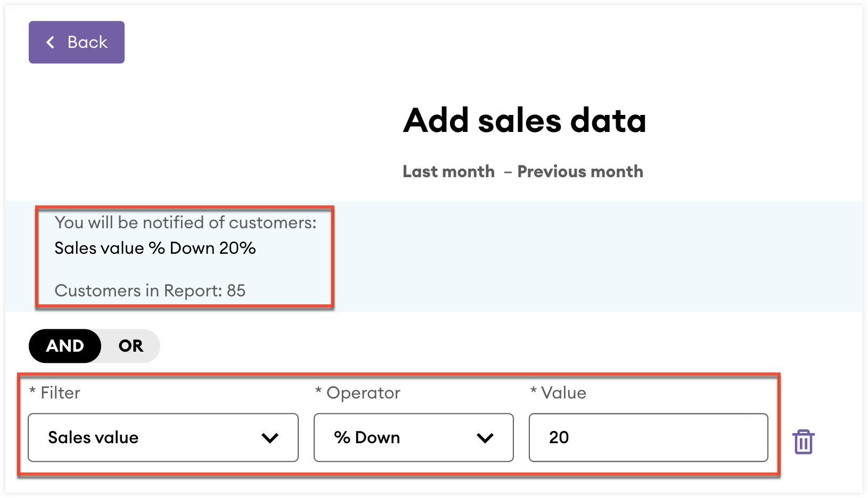This screenshot has width=868, height=498.
Task: Click the Add sales data heading
Action: pos(525,120)
